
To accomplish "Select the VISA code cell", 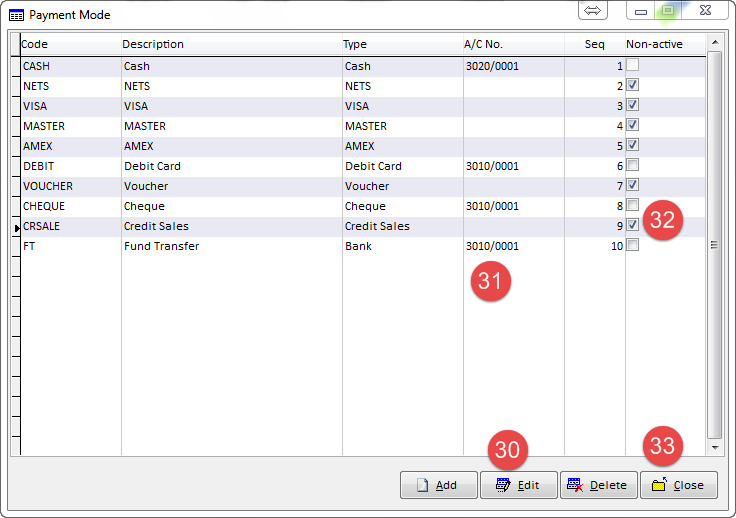I will coord(71,107).
